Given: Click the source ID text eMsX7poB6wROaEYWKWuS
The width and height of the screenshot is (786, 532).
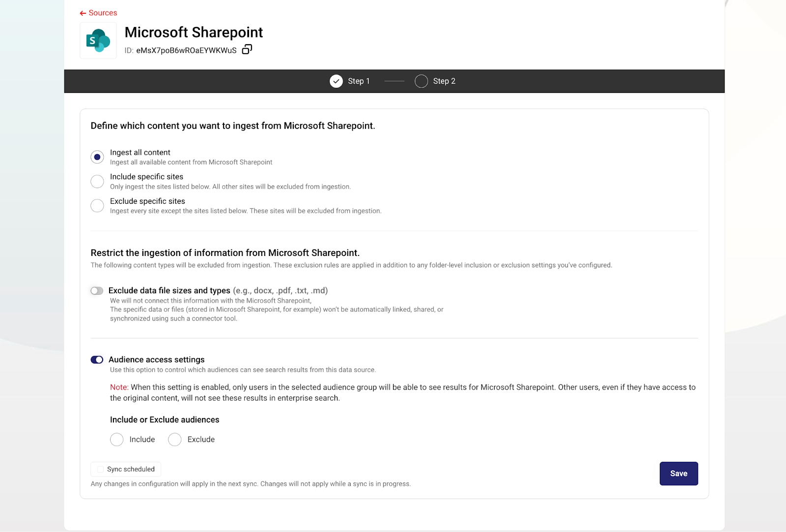Looking at the screenshot, I should point(186,51).
